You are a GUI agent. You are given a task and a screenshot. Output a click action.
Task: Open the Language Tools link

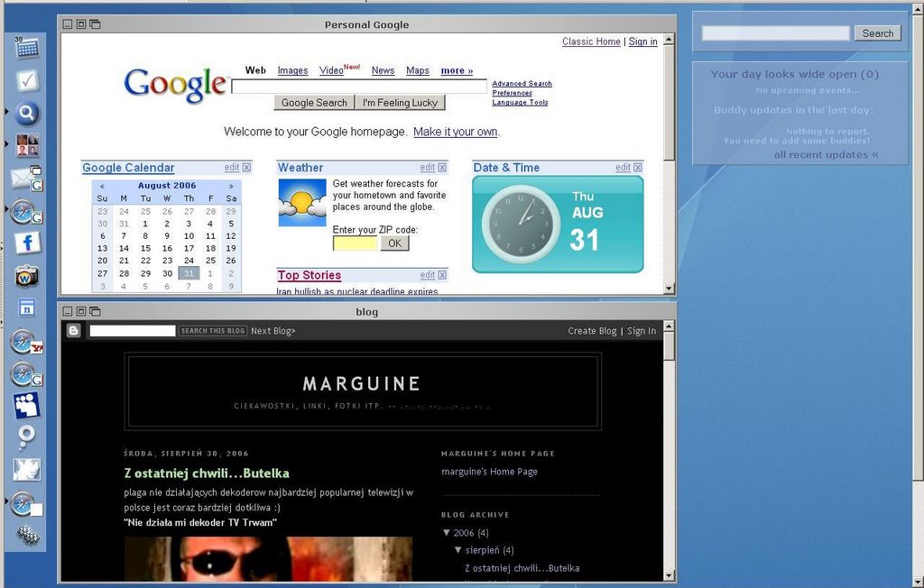521,103
